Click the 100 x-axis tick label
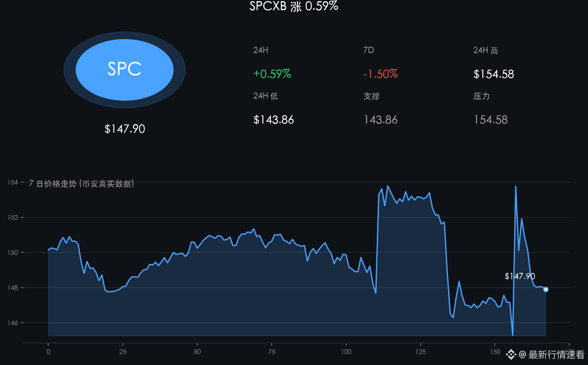The image size is (588, 365). click(x=346, y=352)
